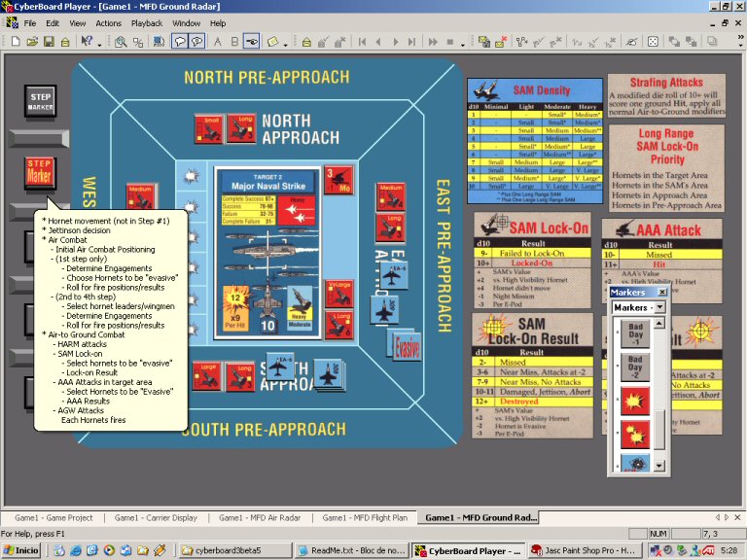Click the envelope with red X icon
The width and height of the screenshot is (747, 560).
pos(500,42)
